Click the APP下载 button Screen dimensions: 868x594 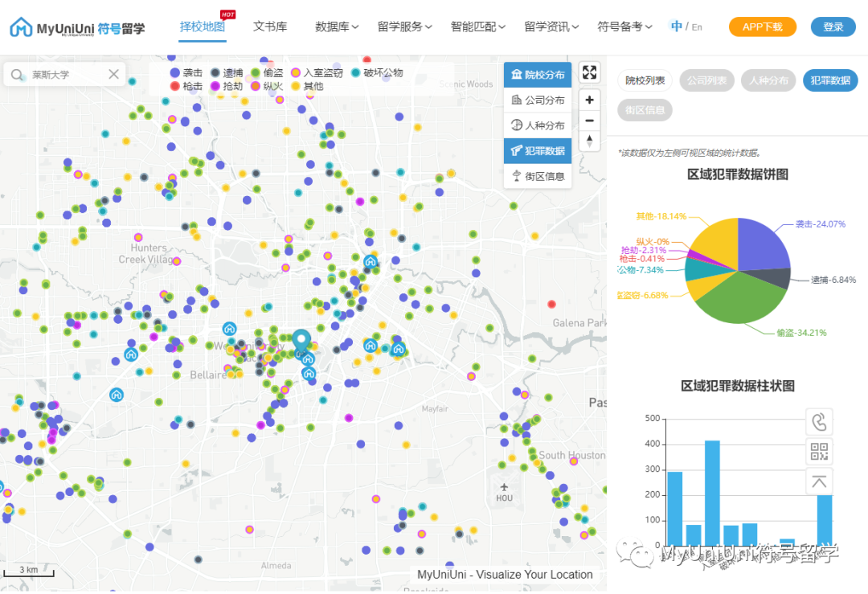(x=762, y=27)
